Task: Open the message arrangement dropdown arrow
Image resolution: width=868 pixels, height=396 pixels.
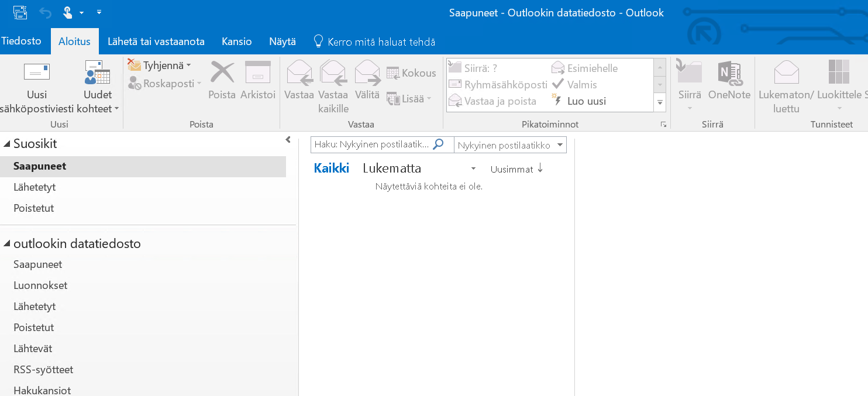Action: tap(473, 169)
